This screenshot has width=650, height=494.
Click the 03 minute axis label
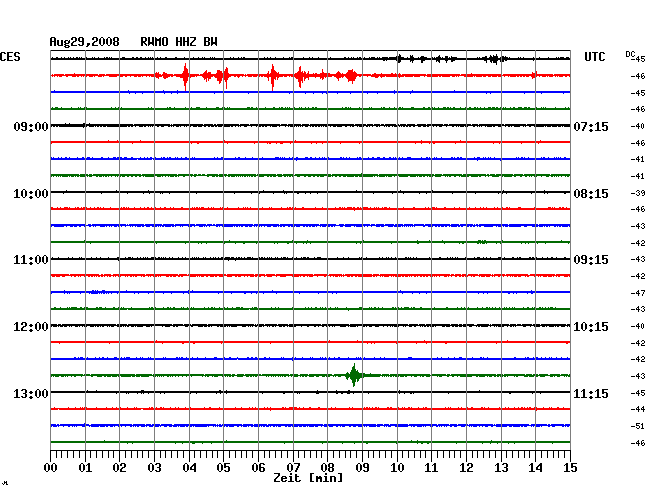[x=155, y=468]
